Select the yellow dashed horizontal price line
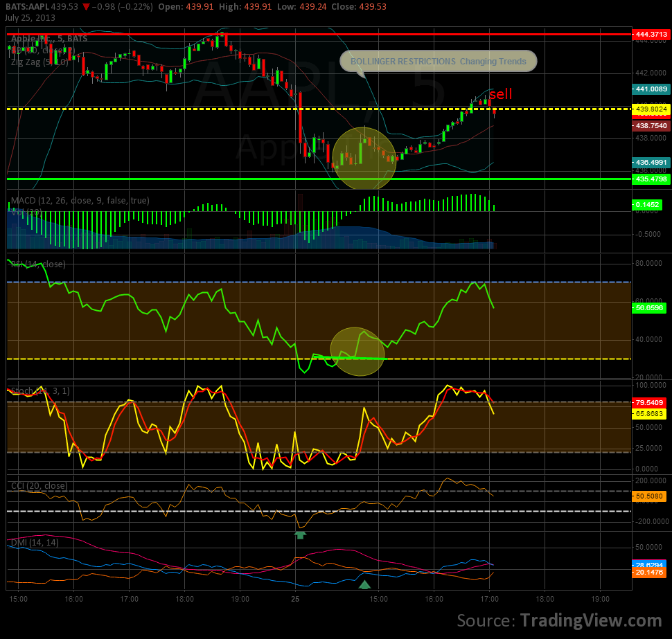 (319, 109)
